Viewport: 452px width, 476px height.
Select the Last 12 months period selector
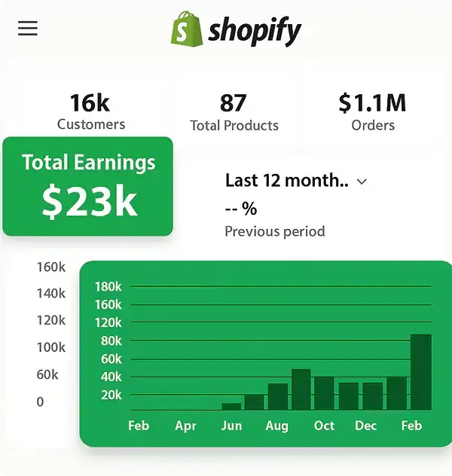click(x=286, y=181)
